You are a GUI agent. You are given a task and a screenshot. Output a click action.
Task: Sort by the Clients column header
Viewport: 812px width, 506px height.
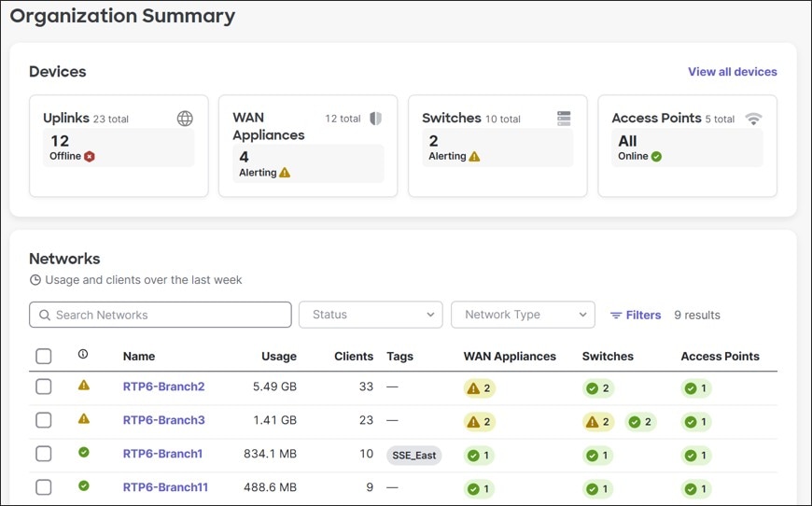[x=354, y=357]
